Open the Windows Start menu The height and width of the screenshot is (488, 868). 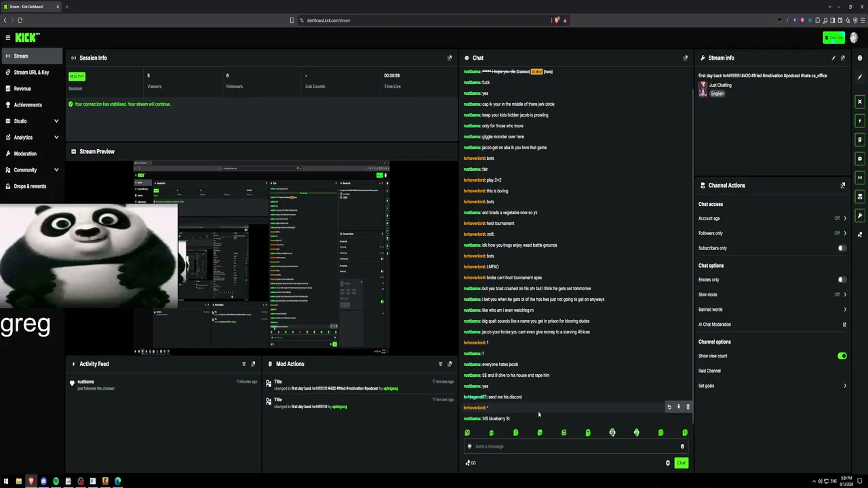coord(6,481)
